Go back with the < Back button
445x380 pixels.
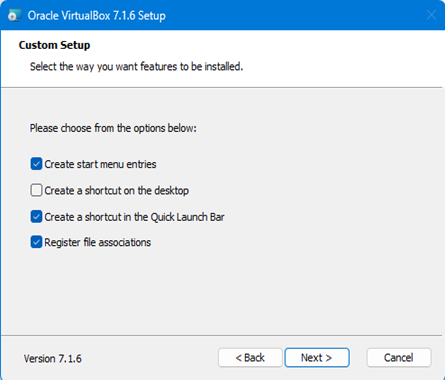click(x=250, y=358)
